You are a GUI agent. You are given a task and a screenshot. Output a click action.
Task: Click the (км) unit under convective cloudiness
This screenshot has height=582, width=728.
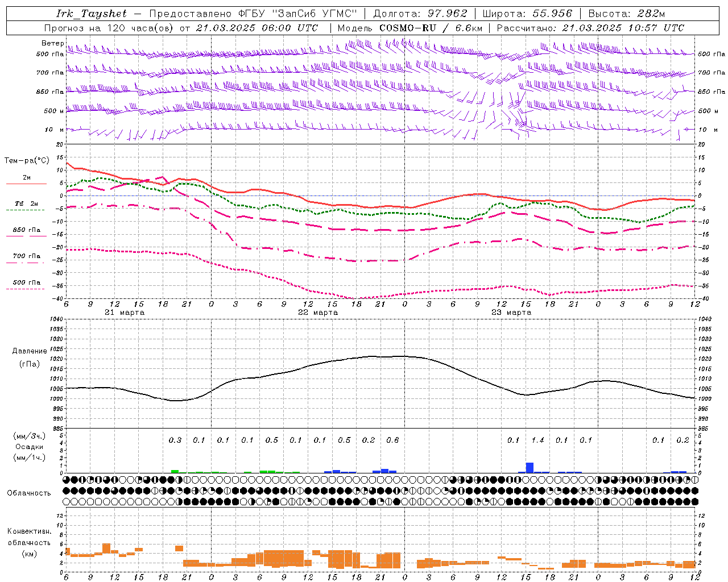click(29, 554)
